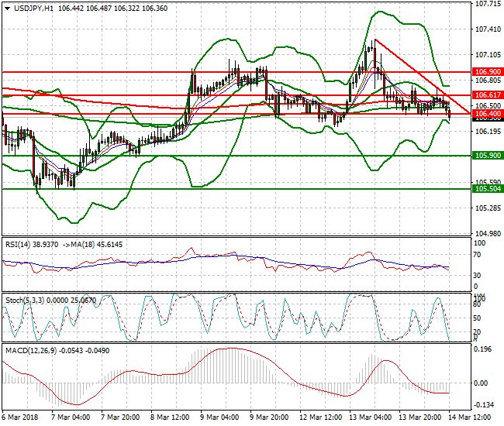Select the 0.196 value on the MACD scale
The image size is (504, 426).
pyautogui.click(x=482, y=349)
